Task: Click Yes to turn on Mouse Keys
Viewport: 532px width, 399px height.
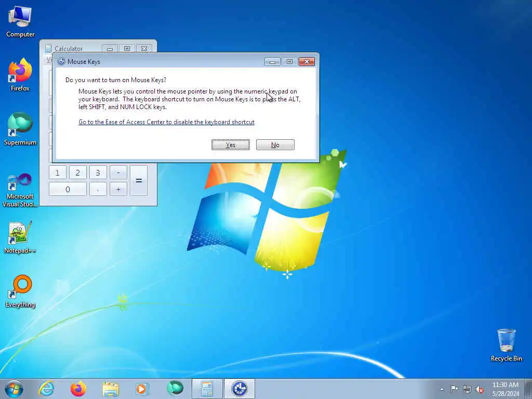Action: click(x=231, y=145)
